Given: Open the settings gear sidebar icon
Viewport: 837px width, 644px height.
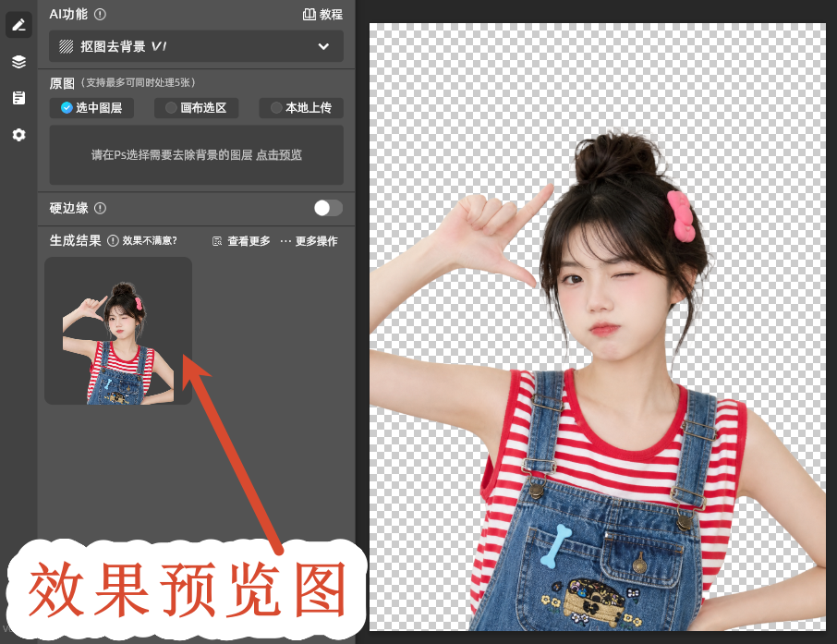Looking at the screenshot, I should [x=18, y=135].
